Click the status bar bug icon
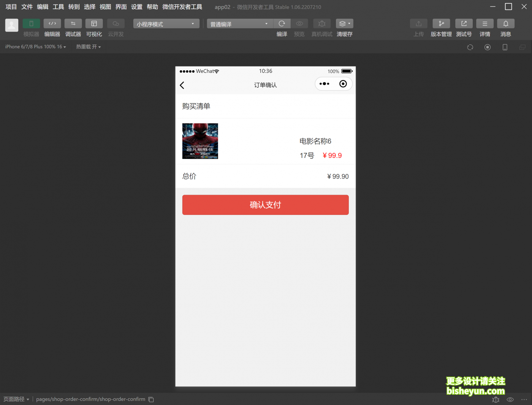The width and height of the screenshot is (532, 405). 496,400
